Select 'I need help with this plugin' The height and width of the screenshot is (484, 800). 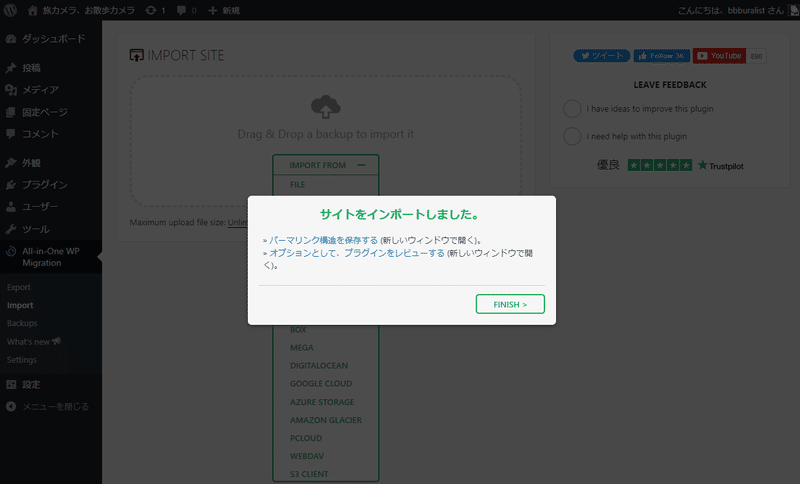[572, 136]
